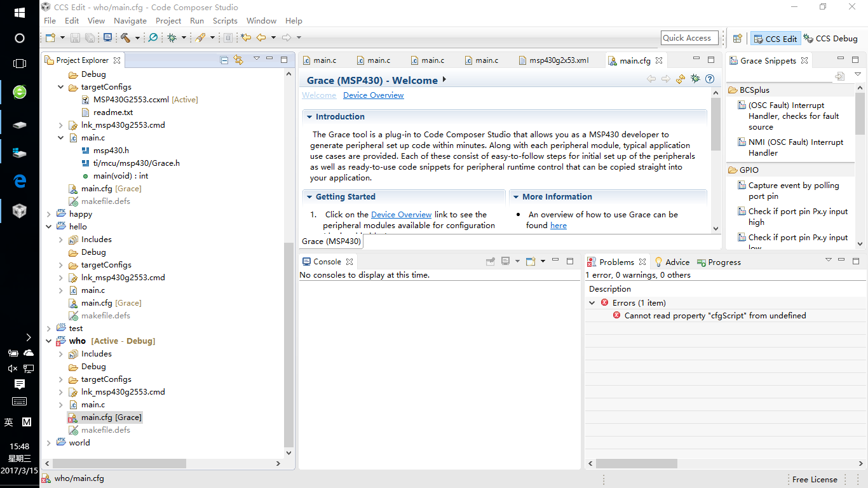Click the Help question mark in Grace header
868x488 pixels.
(x=710, y=79)
